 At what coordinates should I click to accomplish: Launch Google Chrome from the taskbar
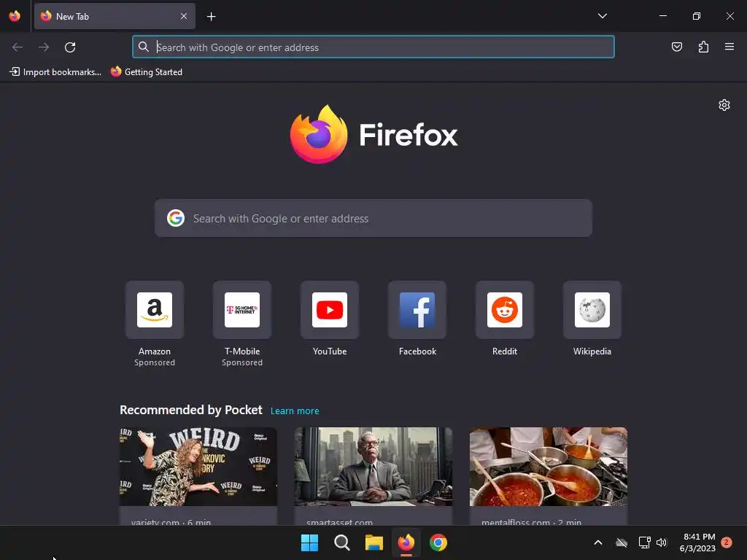click(x=438, y=542)
